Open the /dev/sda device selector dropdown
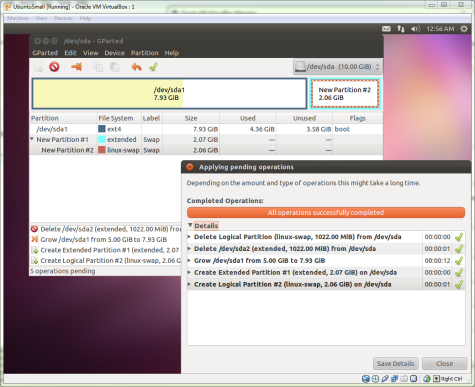The image size is (475, 387). (338, 67)
